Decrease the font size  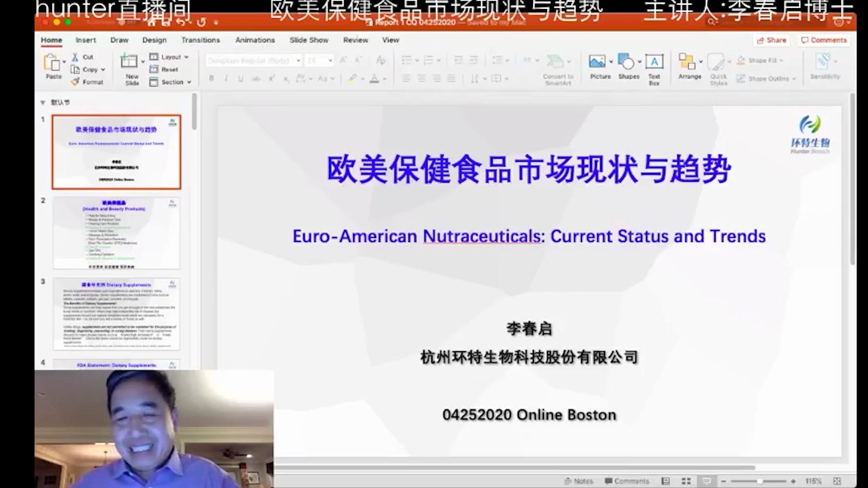click(358, 60)
